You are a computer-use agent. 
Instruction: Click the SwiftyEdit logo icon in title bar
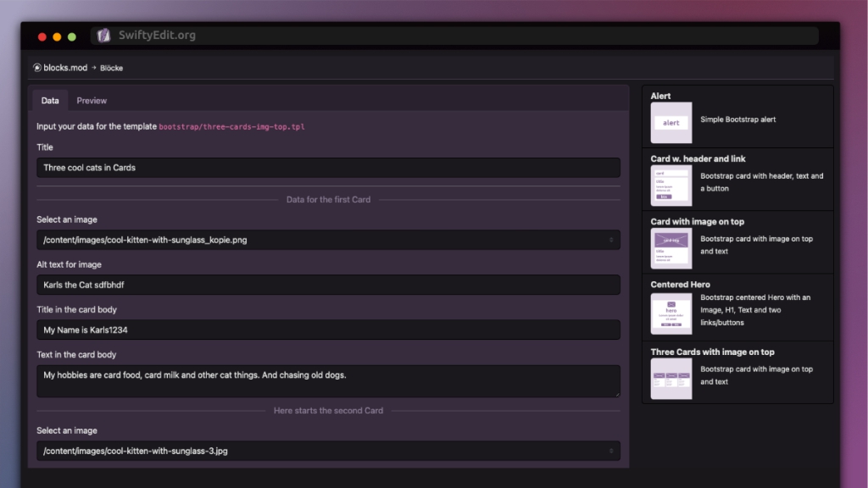[x=103, y=36]
